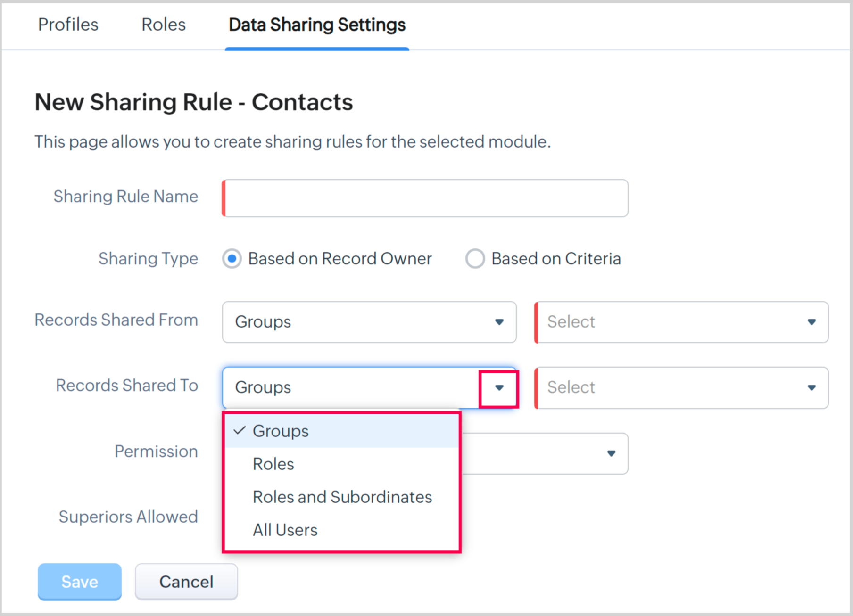853x616 pixels.
Task: Switch to the Profiles tab
Action: point(68,25)
